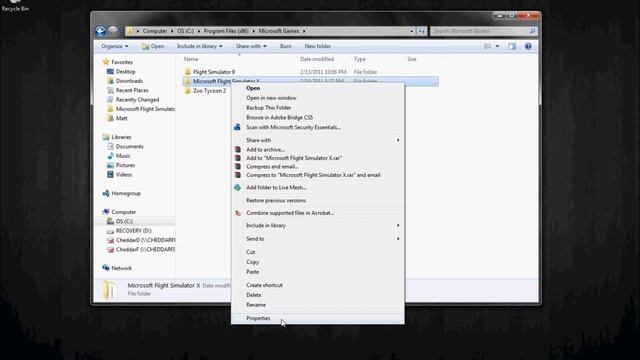The height and width of the screenshot is (360, 640).
Task: Click the search magnifier icon
Action: coord(532,31)
